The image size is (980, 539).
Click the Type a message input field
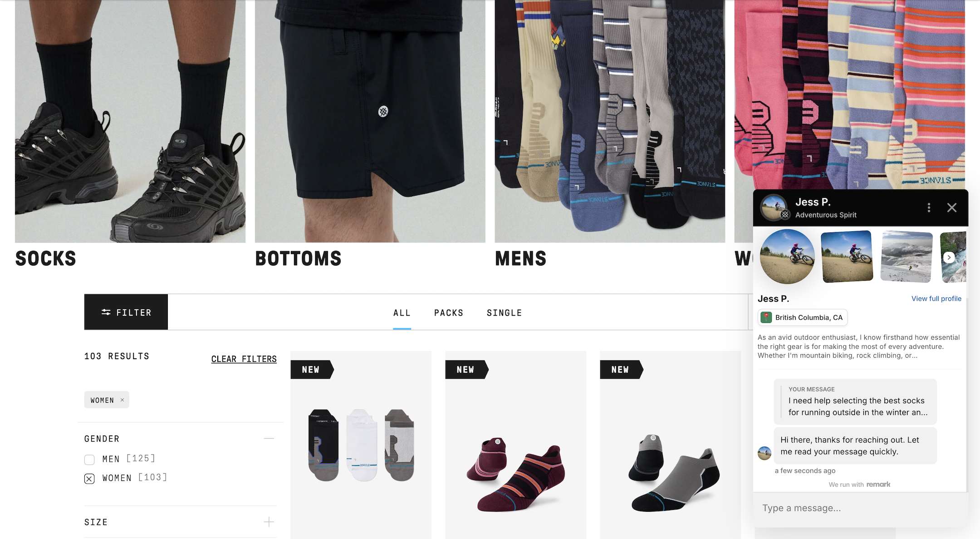point(861,508)
